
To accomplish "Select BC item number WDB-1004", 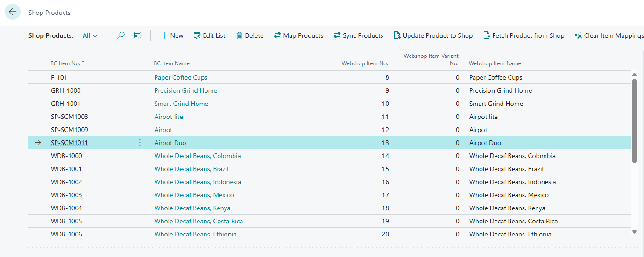I will (x=66, y=208).
